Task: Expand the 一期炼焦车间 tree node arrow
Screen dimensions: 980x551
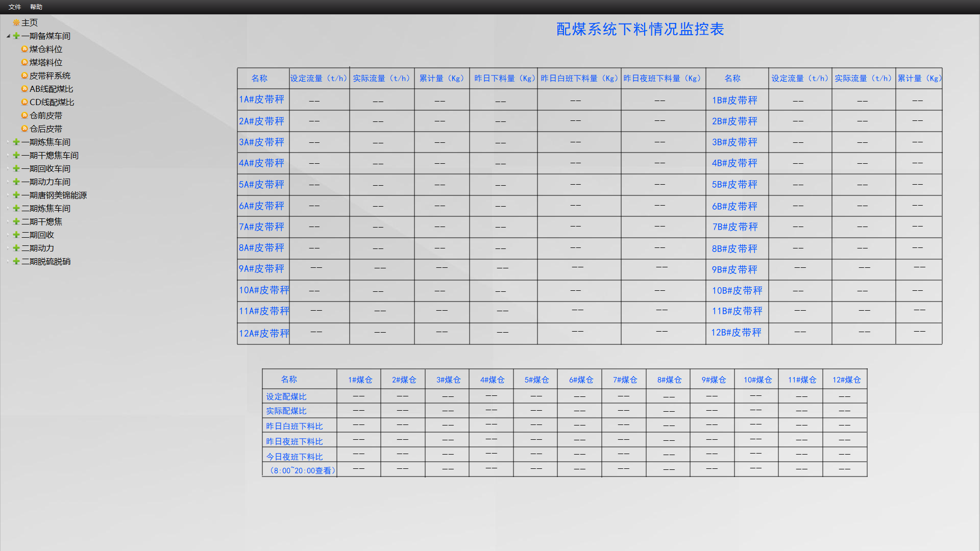Action: (8, 142)
